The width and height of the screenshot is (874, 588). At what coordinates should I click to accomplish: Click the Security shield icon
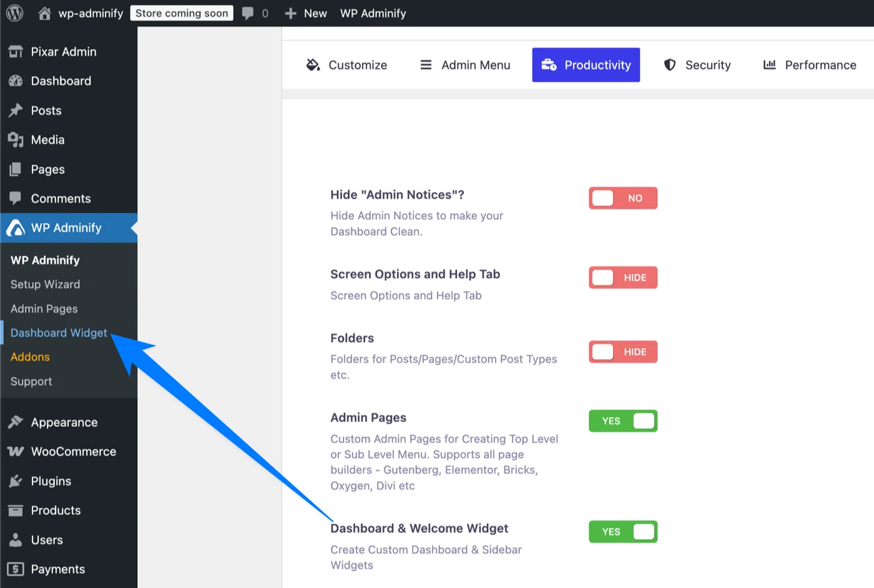pos(670,65)
